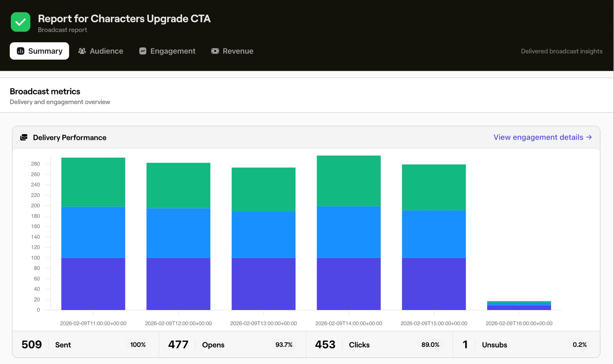This screenshot has width=614, height=364.
Task: Click the Summary tab bar-chart icon
Action: click(20, 51)
